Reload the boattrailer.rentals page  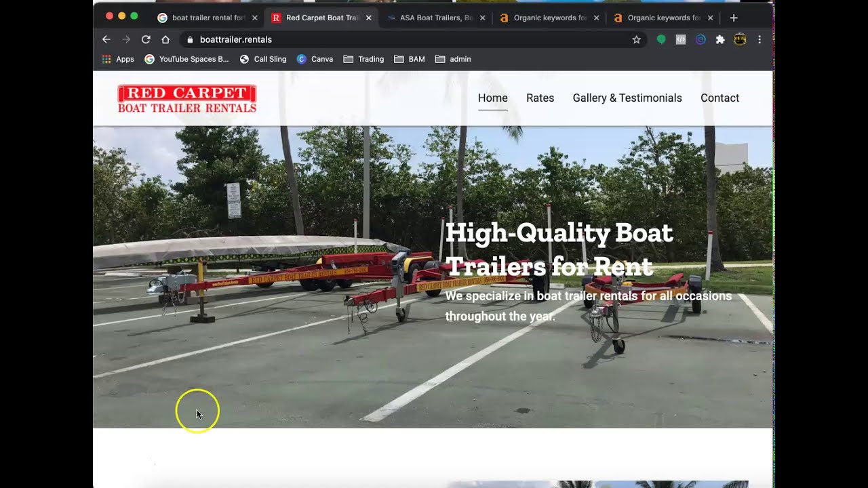tap(146, 39)
